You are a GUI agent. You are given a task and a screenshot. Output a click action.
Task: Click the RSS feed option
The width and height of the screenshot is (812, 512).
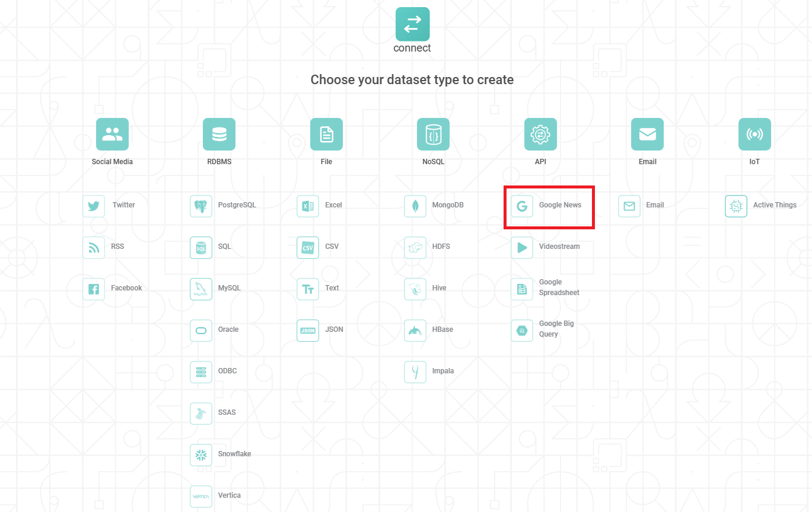94,247
